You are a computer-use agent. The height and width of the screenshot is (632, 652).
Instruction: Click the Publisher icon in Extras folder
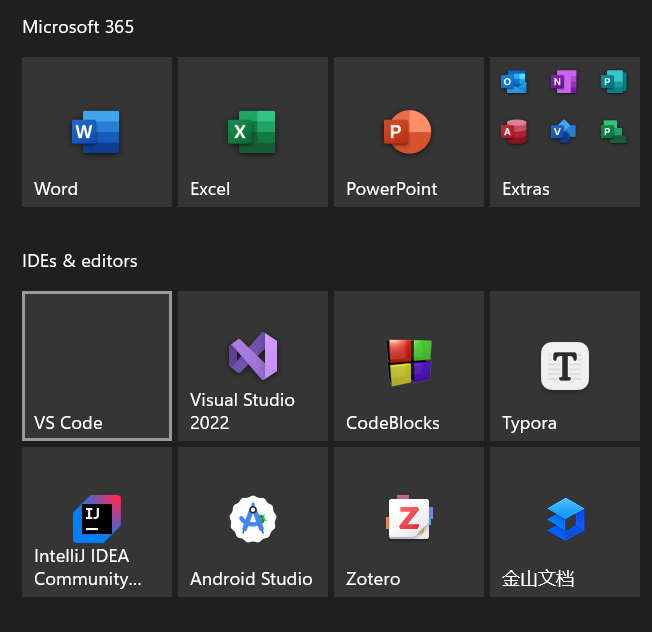click(614, 81)
